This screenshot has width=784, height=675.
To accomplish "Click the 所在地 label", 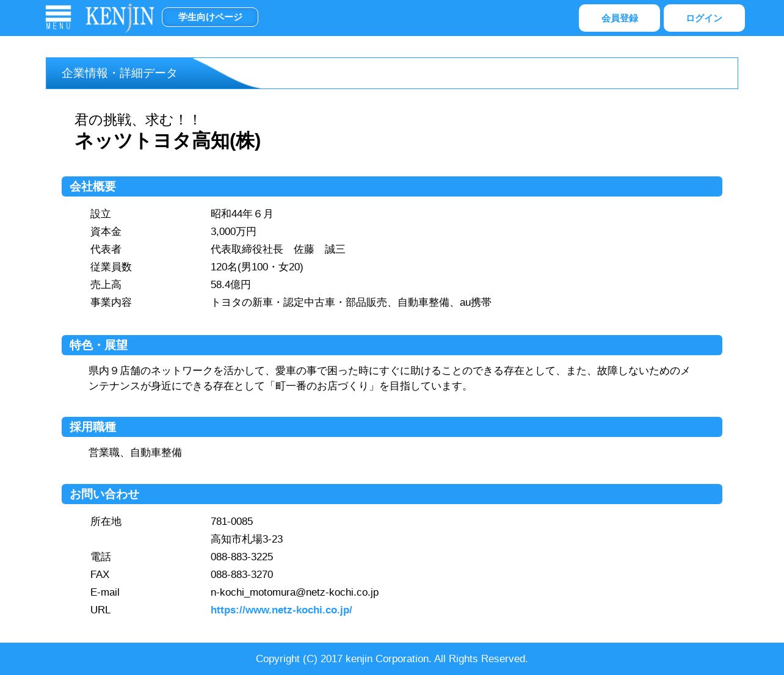I will point(106,521).
